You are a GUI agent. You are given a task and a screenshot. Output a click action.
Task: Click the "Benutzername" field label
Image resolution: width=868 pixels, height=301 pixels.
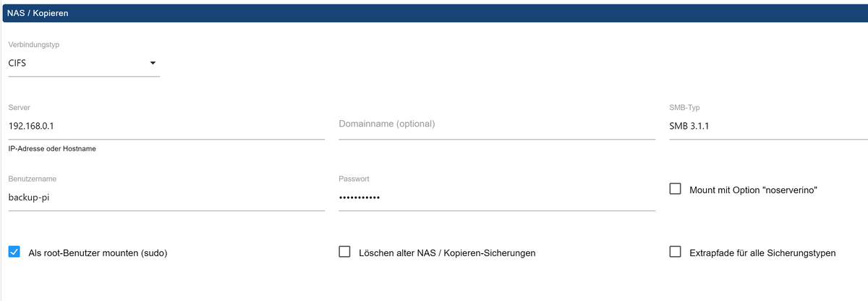(33, 179)
